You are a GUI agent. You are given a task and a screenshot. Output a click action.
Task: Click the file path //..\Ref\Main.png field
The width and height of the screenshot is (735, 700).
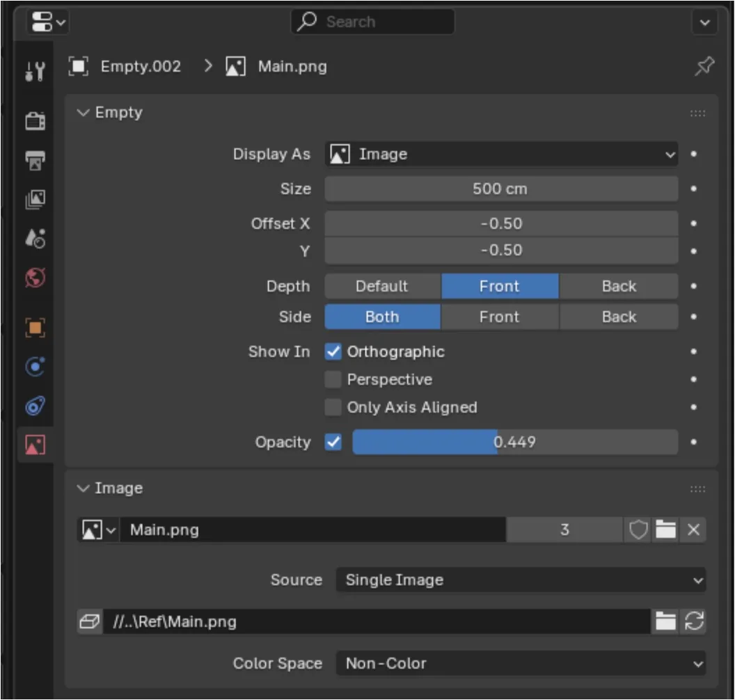pyautogui.click(x=377, y=622)
